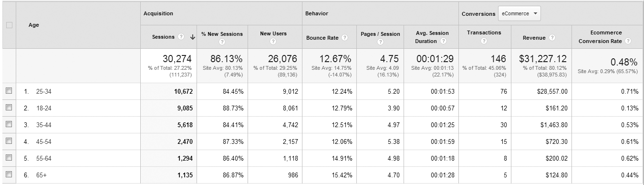Sort by the Revenue column header
Screen dimensions: 644x185
(535, 37)
